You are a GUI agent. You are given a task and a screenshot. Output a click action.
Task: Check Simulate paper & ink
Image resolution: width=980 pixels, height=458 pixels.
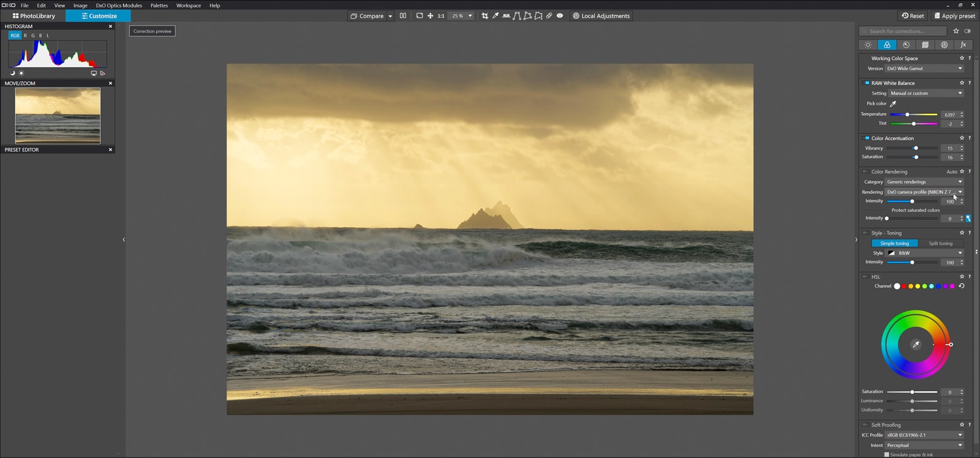tap(887, 454)
